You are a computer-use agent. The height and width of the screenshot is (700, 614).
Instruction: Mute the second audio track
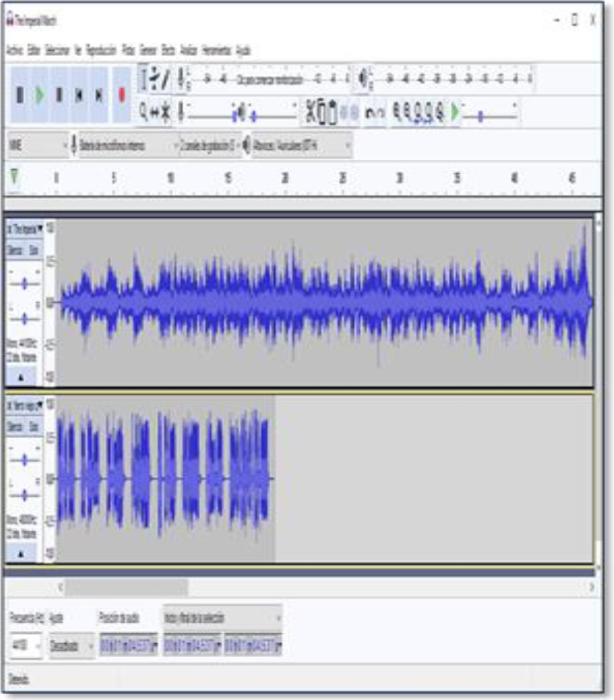(15, 426)
